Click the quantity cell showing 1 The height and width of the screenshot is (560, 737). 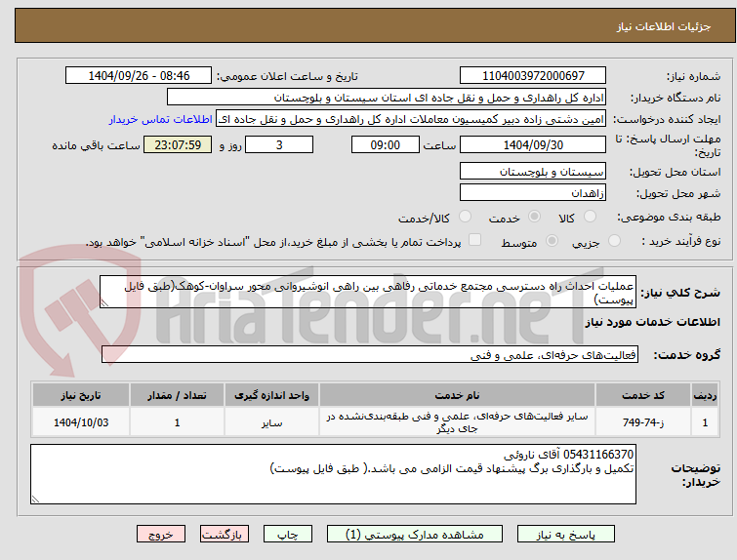pos(178,422)
